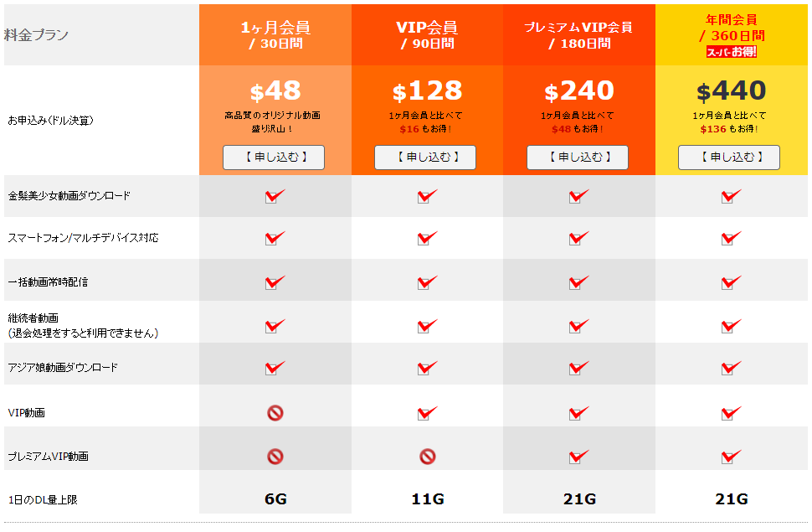
Task: Click the 【申し込む】 button under $48 plan
Action: [274, 158]
